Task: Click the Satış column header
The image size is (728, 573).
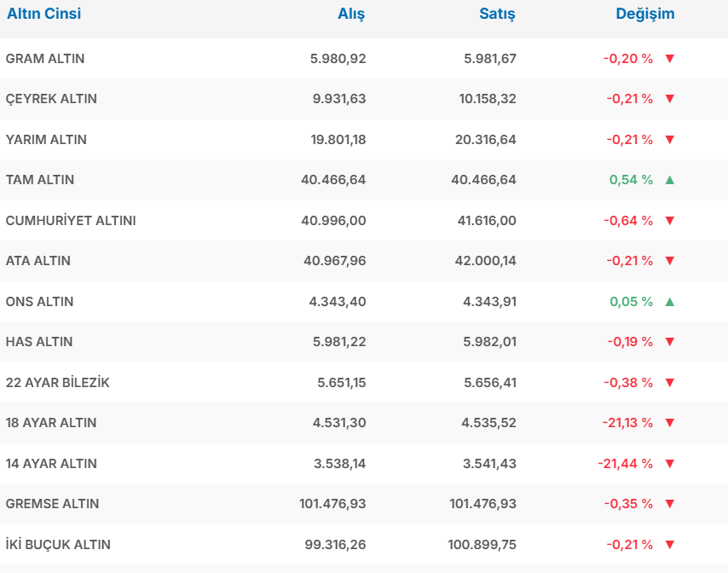Action: (x=497, y=14)
